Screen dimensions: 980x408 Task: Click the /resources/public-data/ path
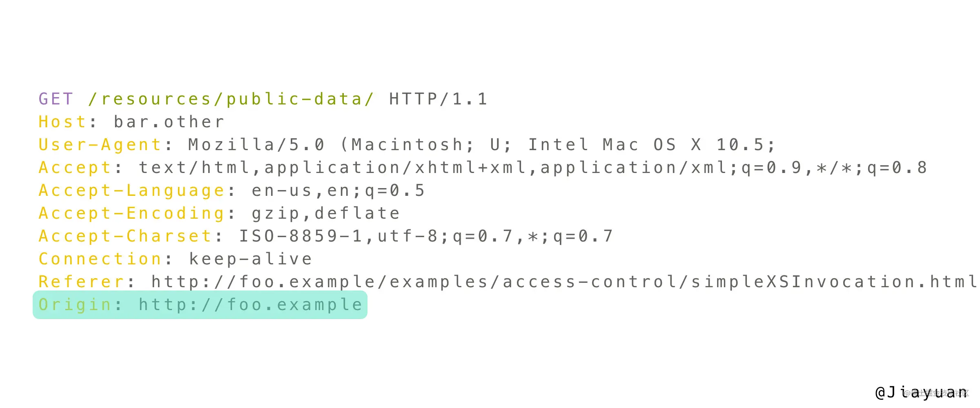point(231,99)
